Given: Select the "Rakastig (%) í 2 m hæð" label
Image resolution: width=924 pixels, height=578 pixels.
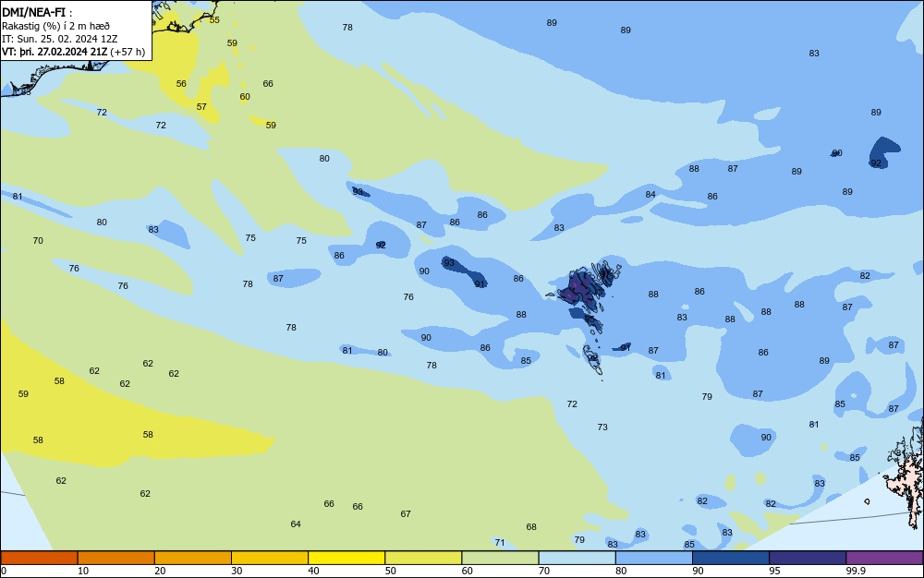Looking at the screenshot, I should 55,26.
